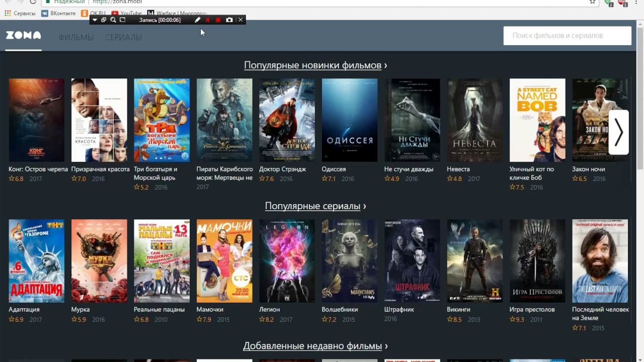
Task: Open the Игра престолов series poster
Action: 537,261
